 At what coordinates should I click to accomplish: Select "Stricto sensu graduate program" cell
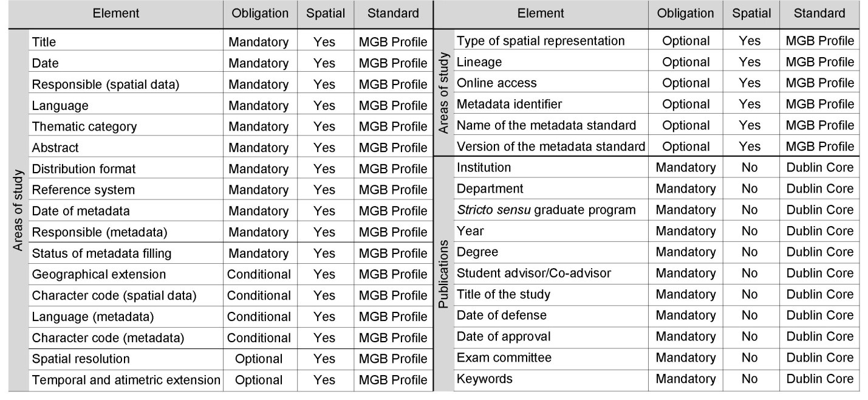pyautogui.click(x=546, y=210)
